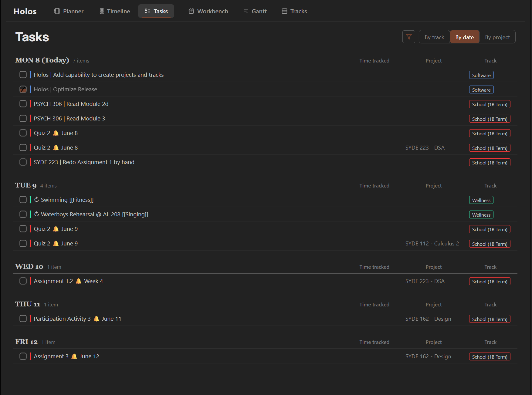Click the bell icon on Participation Activity 3
The height and width of the screenshot is (395, 532).
(x=96, y=319)
